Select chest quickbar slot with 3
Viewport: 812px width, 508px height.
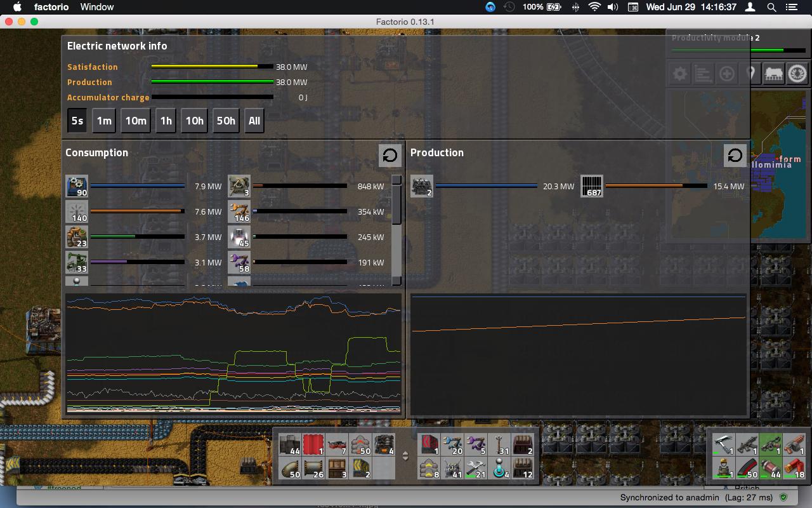click(x=337, y=468)
